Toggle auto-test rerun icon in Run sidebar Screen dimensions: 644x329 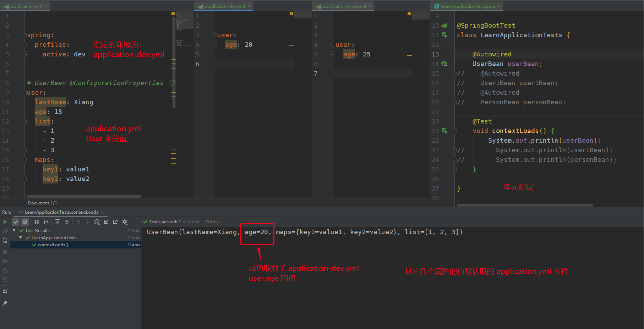(5, 240)
